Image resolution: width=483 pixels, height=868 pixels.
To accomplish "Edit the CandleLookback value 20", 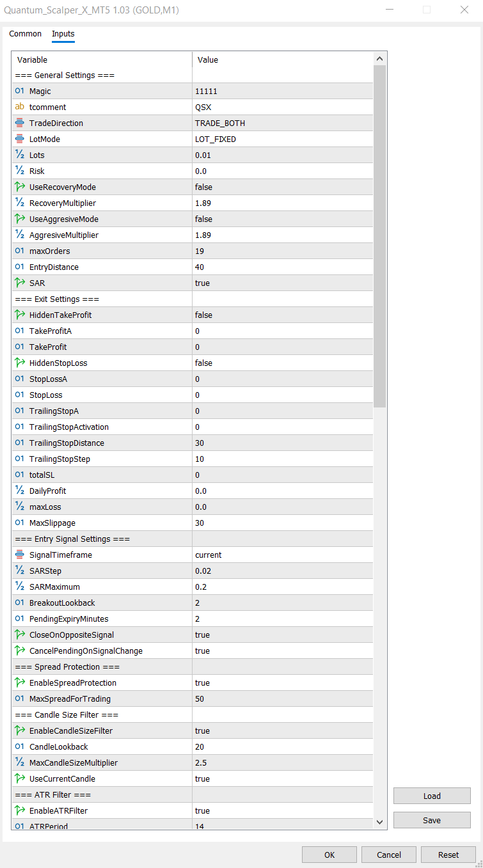I will coord(283,747).
